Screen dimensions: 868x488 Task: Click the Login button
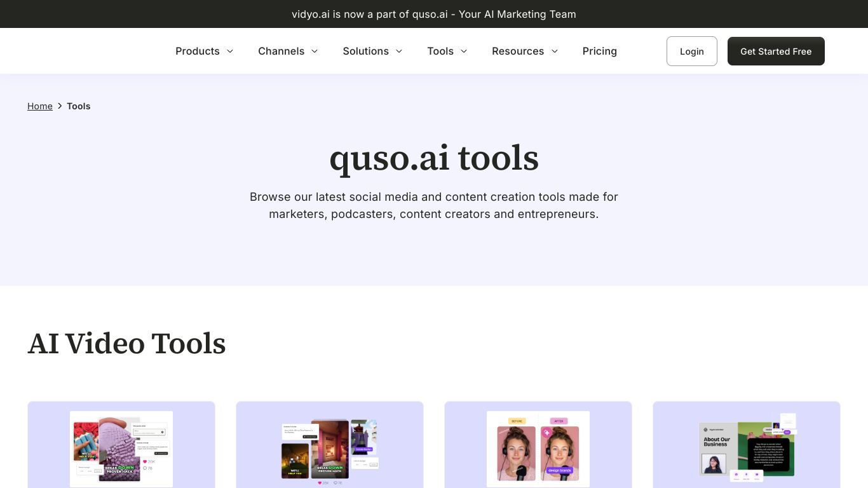692,51
